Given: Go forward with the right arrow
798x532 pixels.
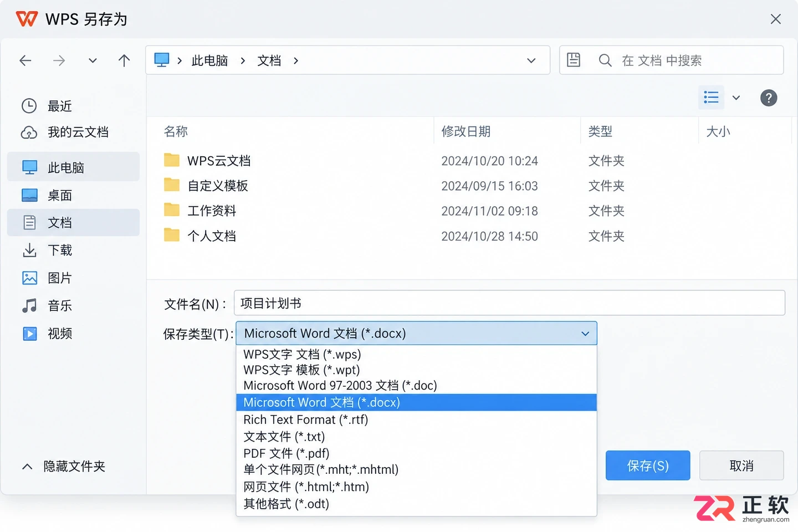Looking at the screenshot, I should tap(59, 60).
